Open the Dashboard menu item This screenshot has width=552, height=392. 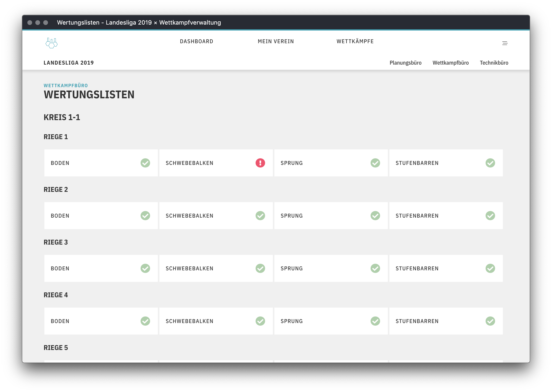[x=196, y=41]
